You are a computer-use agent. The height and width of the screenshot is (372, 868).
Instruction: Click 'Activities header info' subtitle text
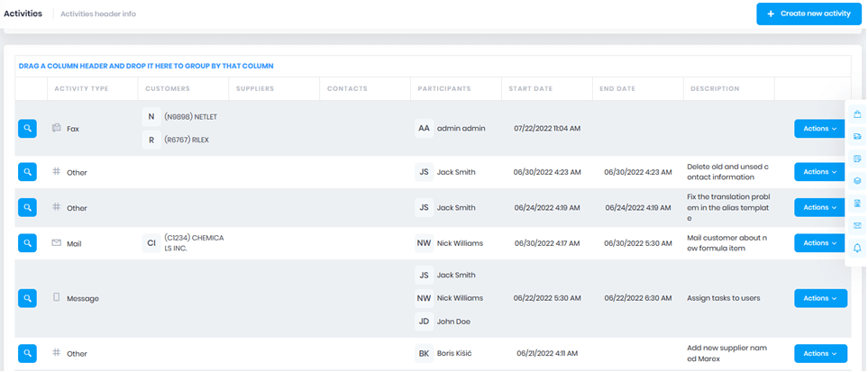point(98,14)
